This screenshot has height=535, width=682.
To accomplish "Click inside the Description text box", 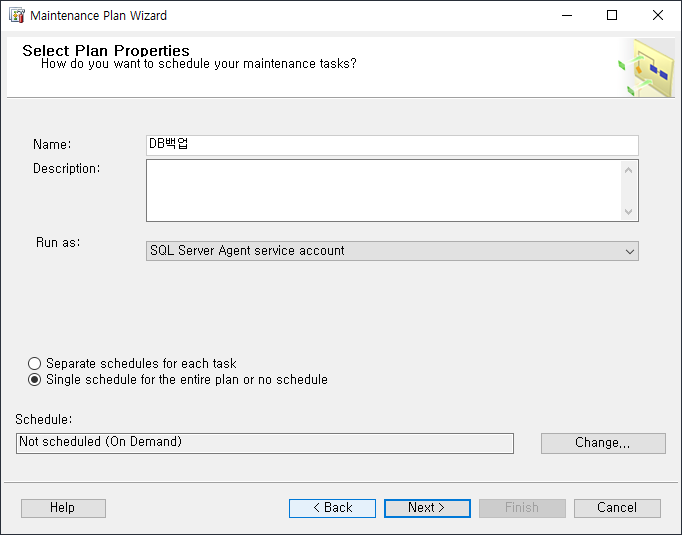I will 384,191.
